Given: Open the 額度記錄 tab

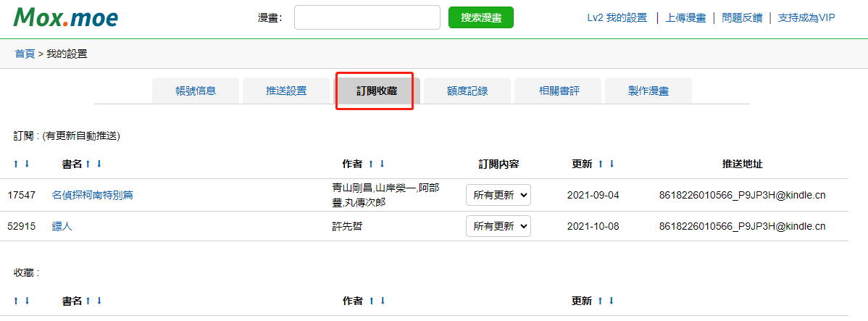Looking at the screenshot, I should click(x=467, y=91).
